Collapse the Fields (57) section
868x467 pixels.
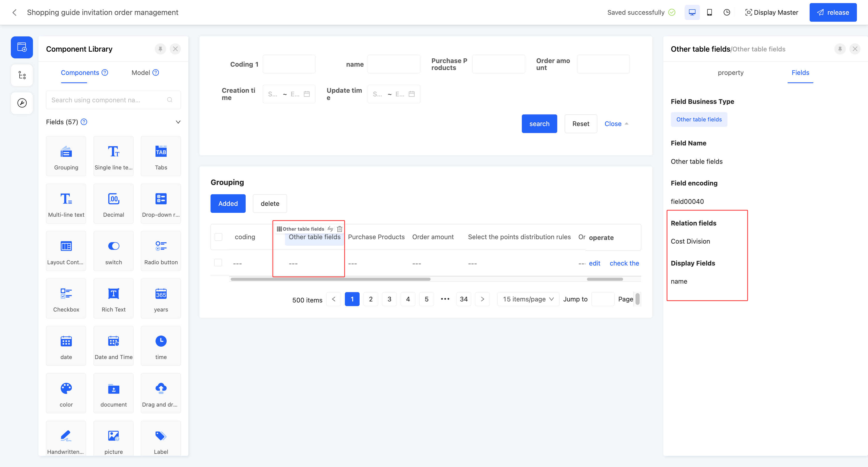point(178,122)
